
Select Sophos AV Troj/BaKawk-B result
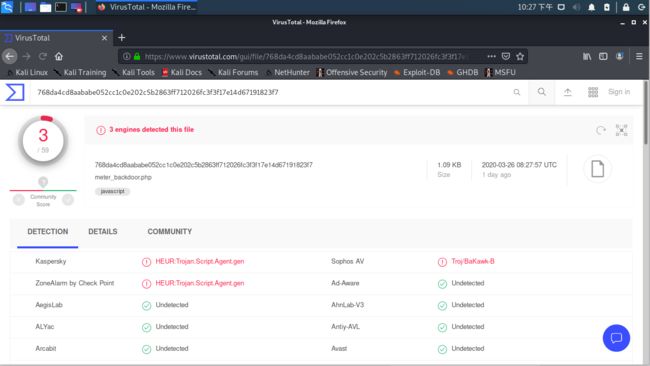pos(473,262)
